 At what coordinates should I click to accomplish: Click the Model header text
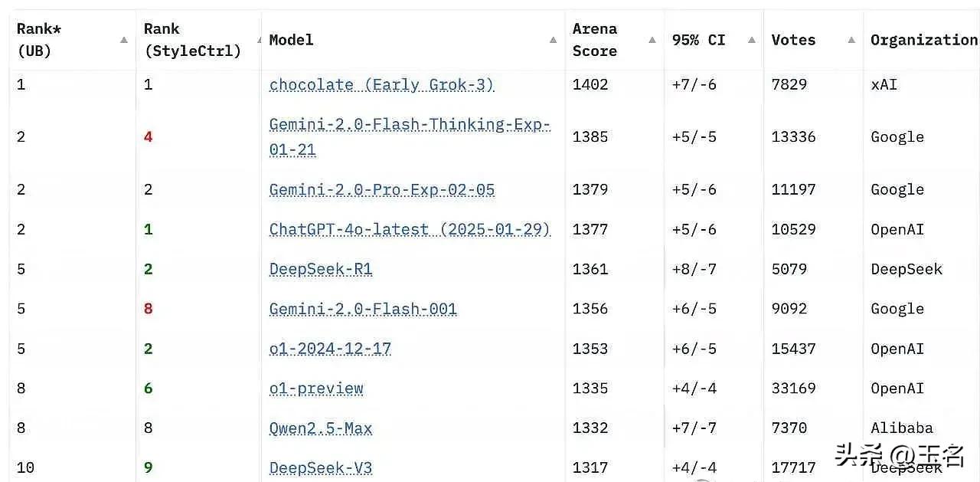pyautogui.click(x=291, y=40)
